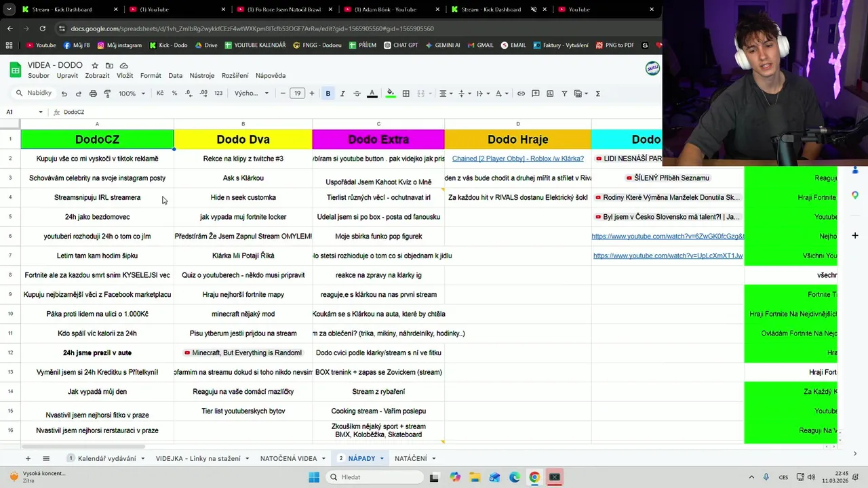Format cells as currency Kč
868x488 pixels.
click(160, 94)
